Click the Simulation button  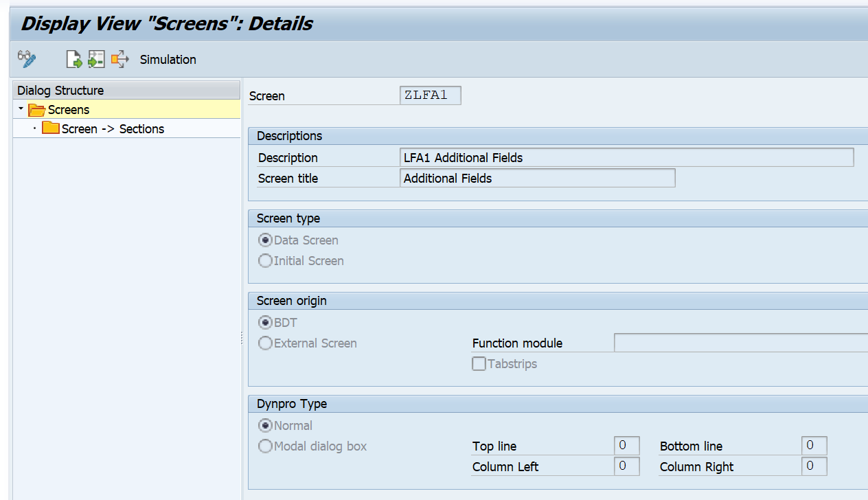[168, 59]
